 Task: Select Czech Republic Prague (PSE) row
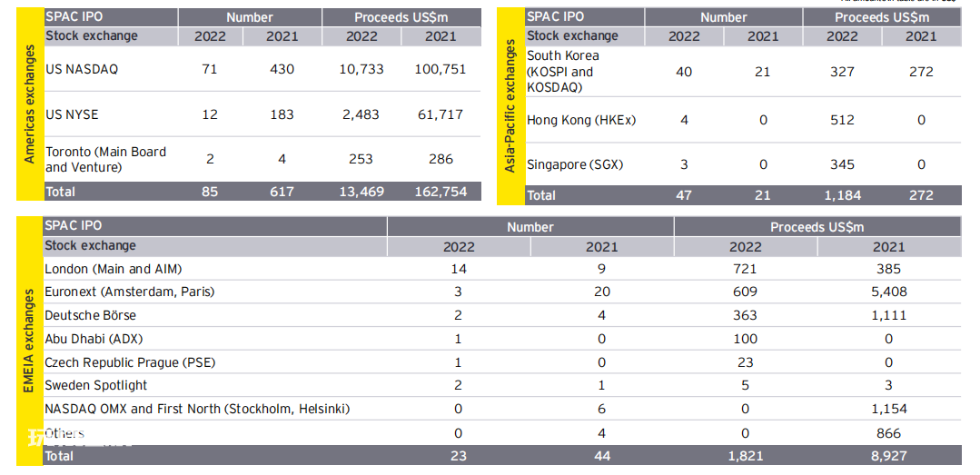(x=502, y=362)
